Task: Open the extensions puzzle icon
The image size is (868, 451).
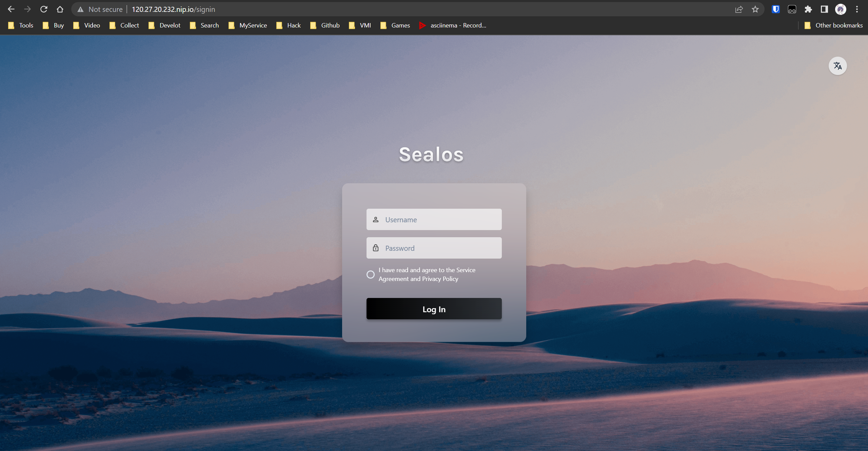Action: tap(808, 9)
